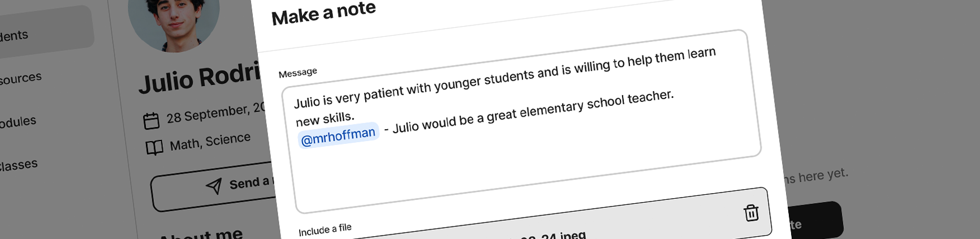Navigate to Classes in the sidebar

click(19, 165)
